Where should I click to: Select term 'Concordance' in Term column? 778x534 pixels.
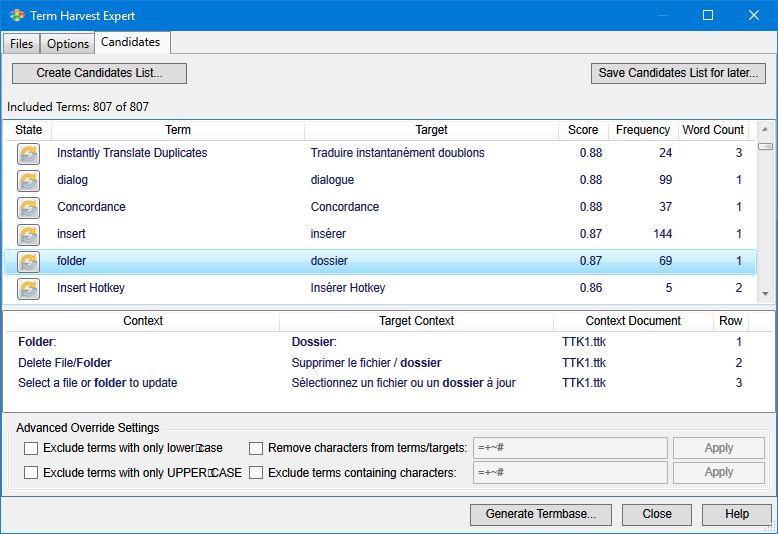point(91,207)
